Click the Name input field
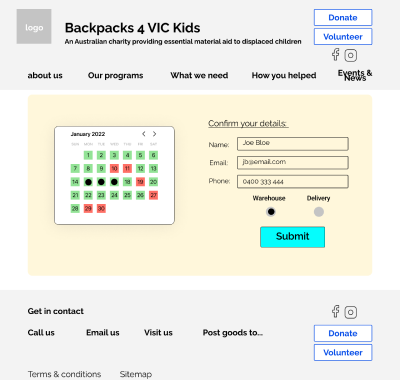 pos(293,144)
